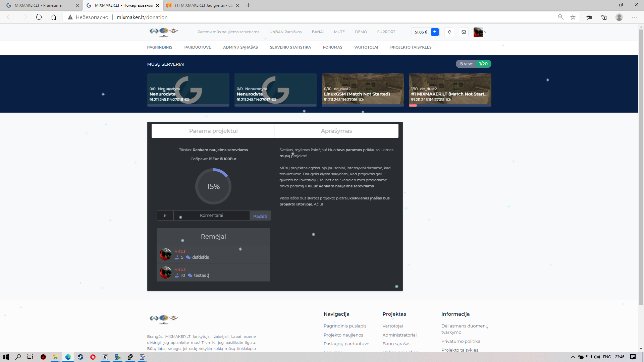
Task: Add this page to favorites star
Action: [573, 17]
